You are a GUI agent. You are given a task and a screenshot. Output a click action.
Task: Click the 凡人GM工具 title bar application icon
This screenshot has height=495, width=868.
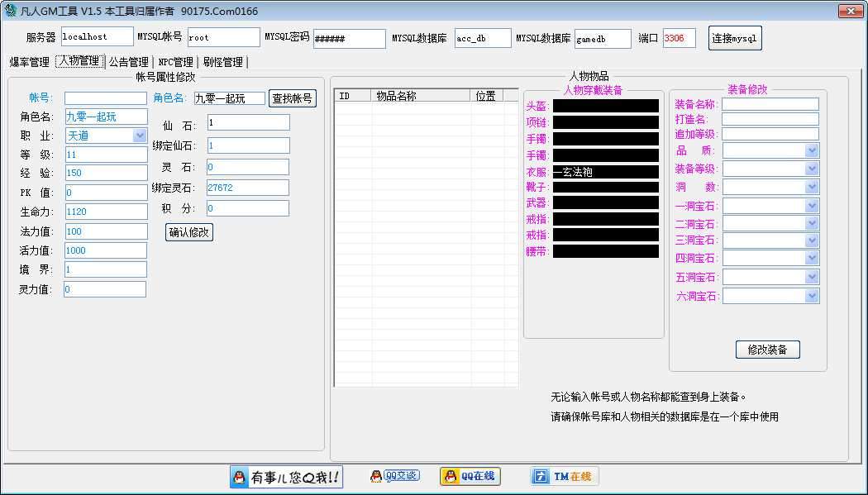pos(10,10)
